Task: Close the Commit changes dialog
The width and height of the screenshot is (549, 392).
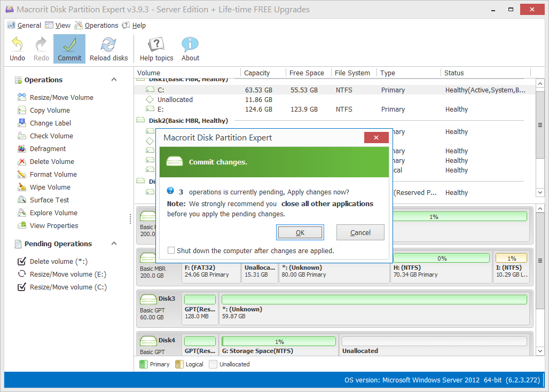Action: tap(376, 138)
